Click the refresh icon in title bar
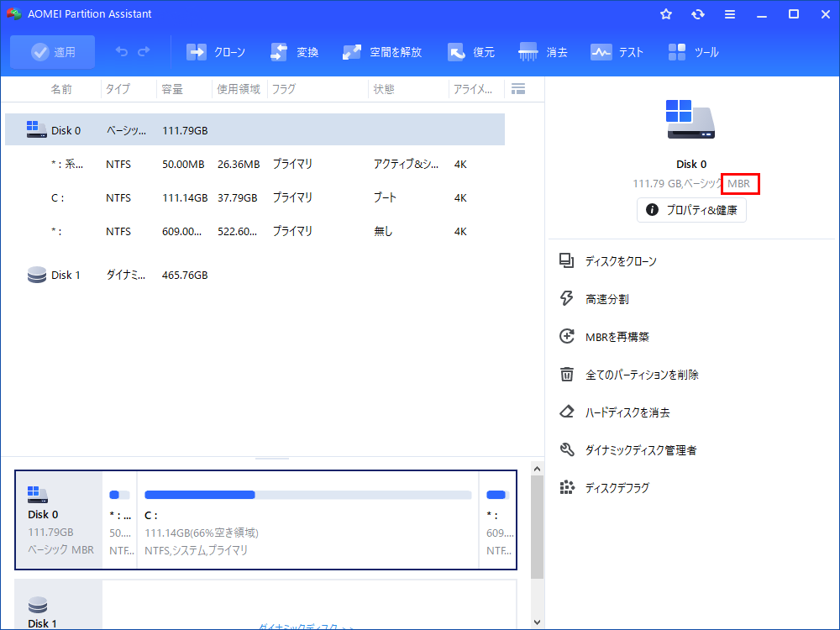 pos(697,14)
